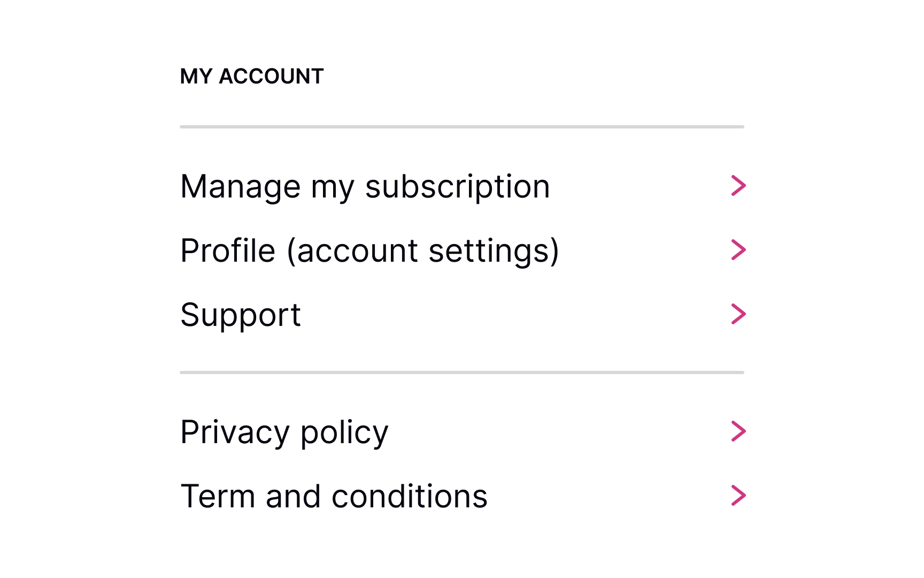Select the Support list item
This screenshot has width=924, height=578.
[460, 315]
